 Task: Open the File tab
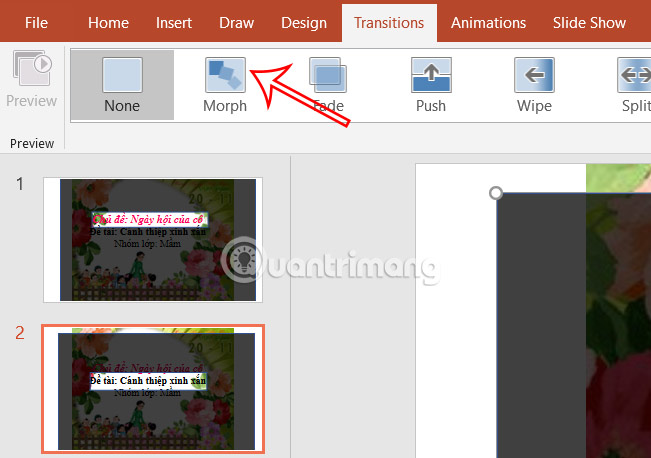[36, 23]
